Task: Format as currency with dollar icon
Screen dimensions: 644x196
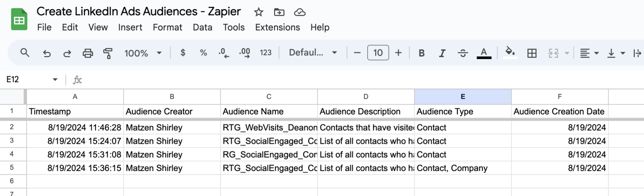Action: click(183, 53)
